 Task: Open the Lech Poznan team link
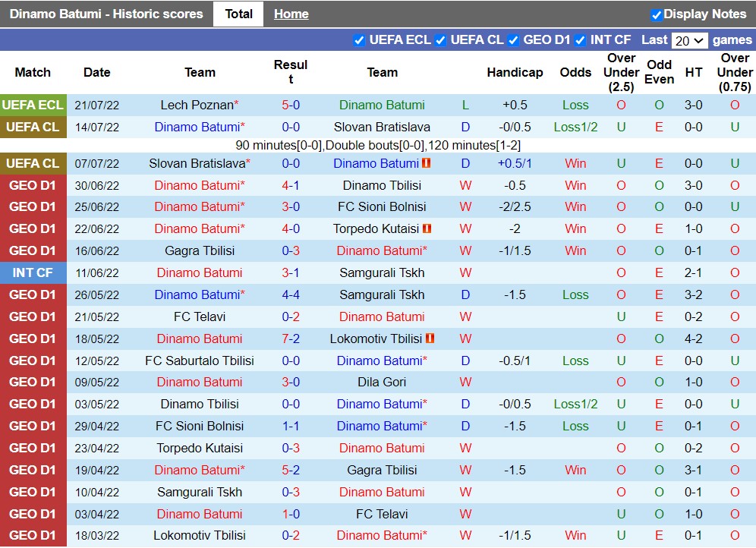200,105
